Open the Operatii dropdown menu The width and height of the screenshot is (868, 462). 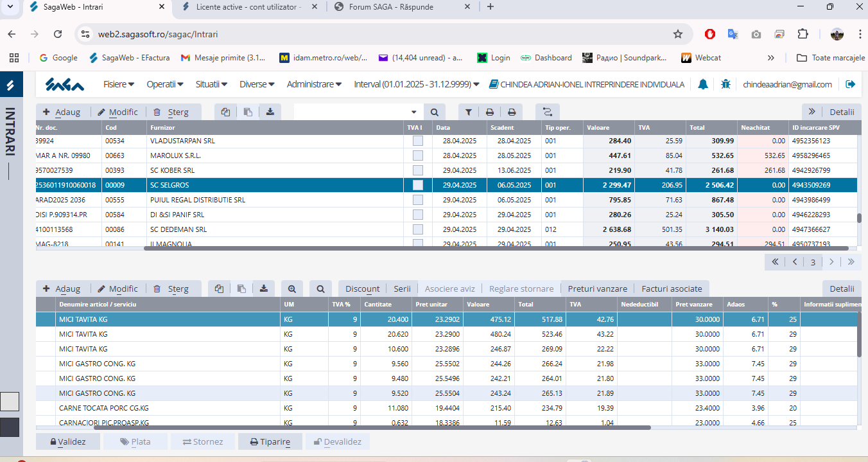tap(165, 84)
